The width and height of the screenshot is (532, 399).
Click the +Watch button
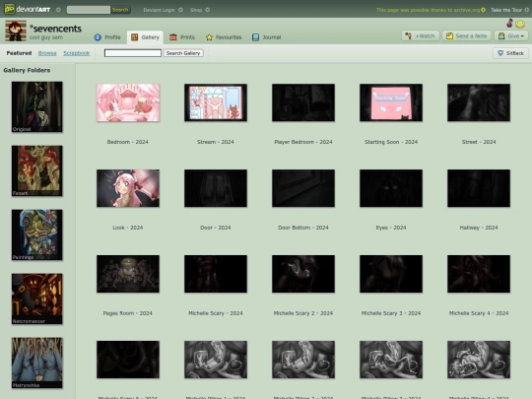(x=421, y=35)
